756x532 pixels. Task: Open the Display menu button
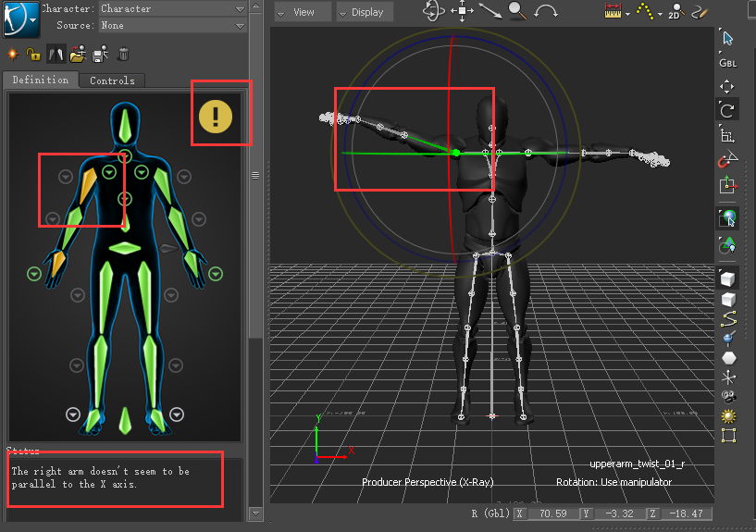click(366, 12)
